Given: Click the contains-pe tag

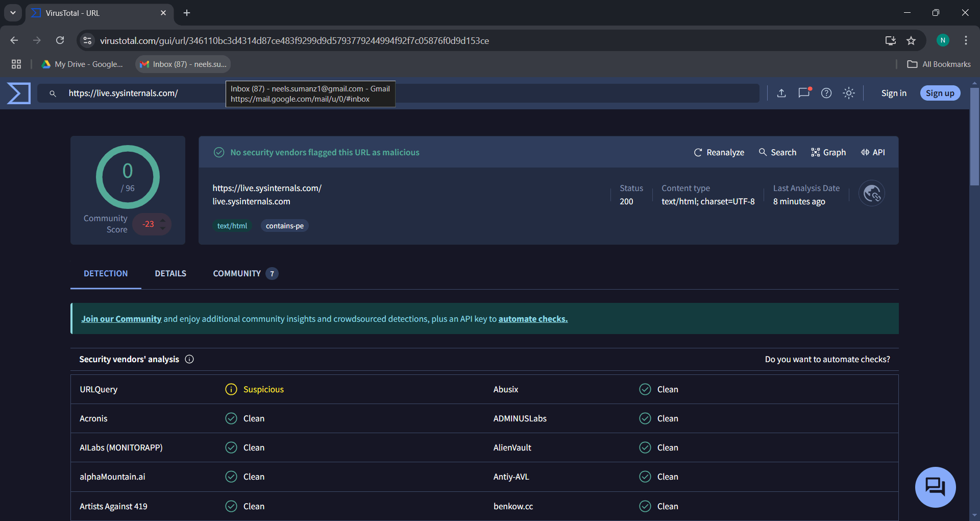Looking at the screenshot, I should pyautogui.click(x=285, y=226).
